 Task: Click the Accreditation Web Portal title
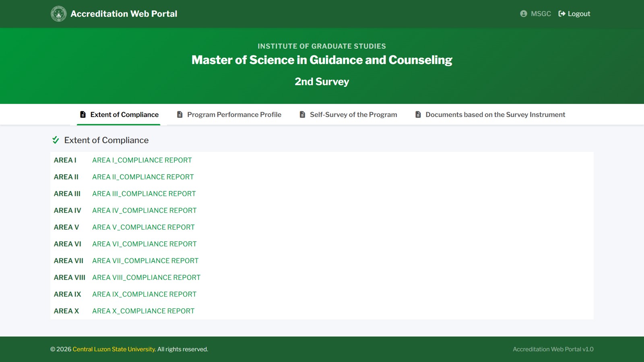(124, 14)
